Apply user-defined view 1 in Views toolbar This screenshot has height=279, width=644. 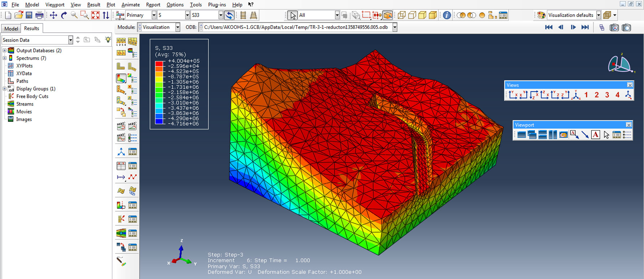tap(586, 95)
